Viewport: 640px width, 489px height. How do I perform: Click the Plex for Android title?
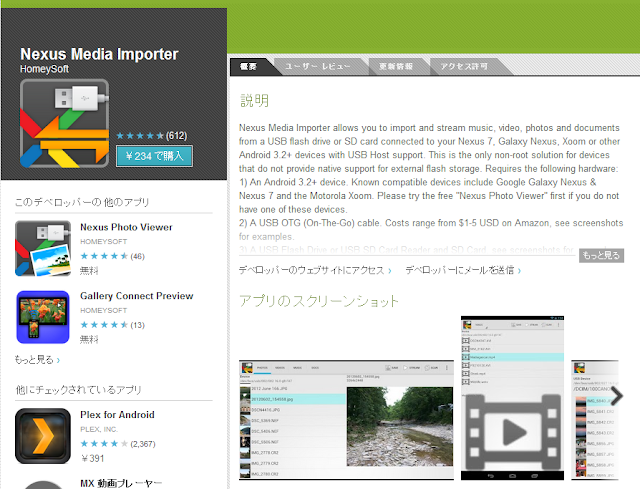tap(117, 414)
